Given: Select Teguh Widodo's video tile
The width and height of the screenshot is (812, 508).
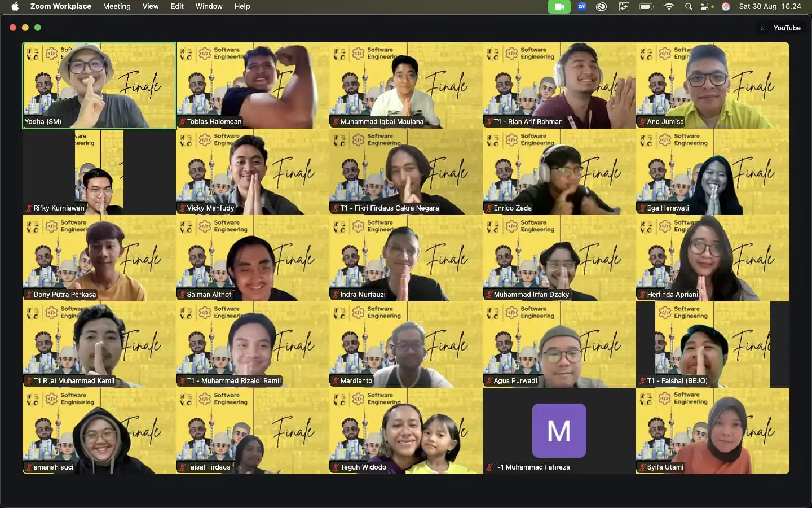Looking at the screenshot, I should point(405,431).
